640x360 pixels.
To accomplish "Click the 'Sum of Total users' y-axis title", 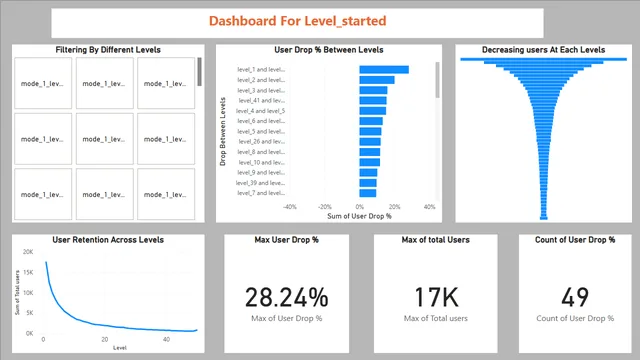I will [x=17, y=293].
